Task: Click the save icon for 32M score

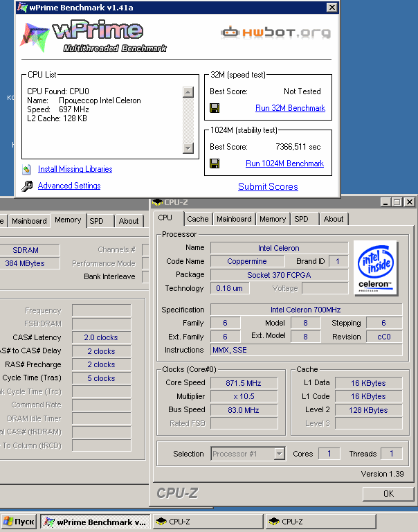Action: pyautogui.click(x=215, y=108)
